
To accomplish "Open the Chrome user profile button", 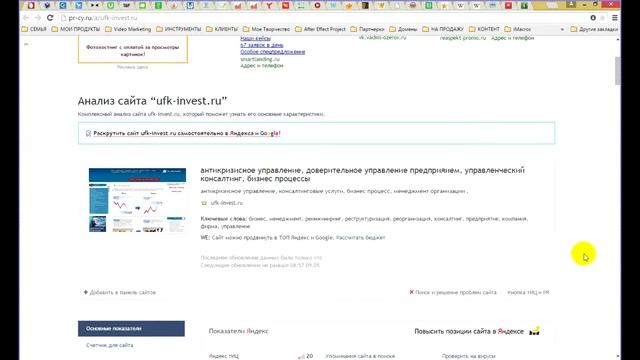I will click(x=571, y=4).
